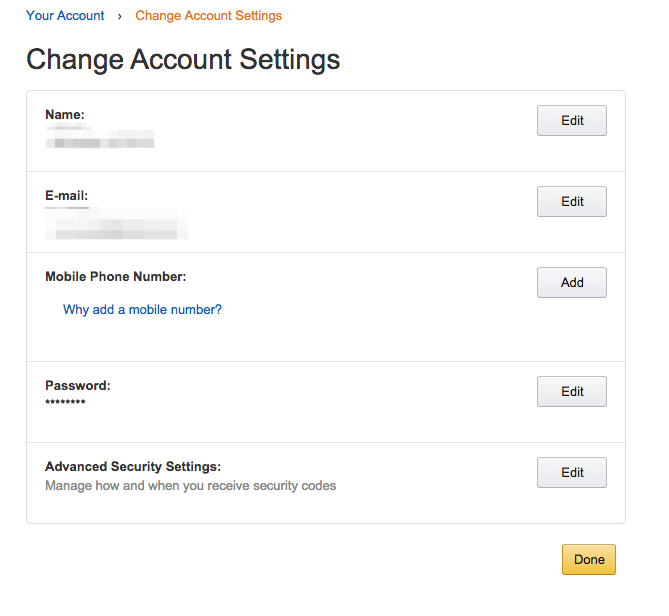The width and height of the screenshot is (669, 616).
Task: Click the orange Change Account Settings breadcrumb
Action: [x=208, y=16]
